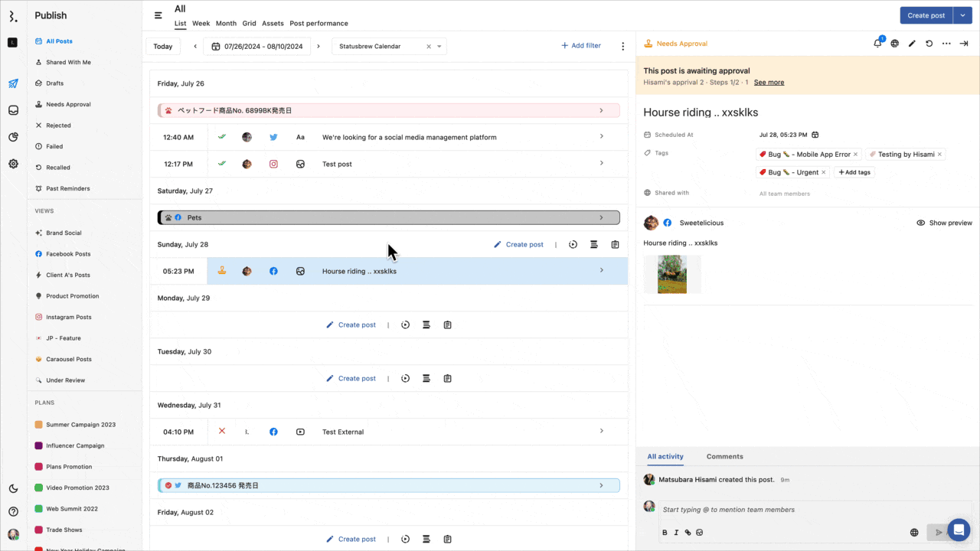Expand the Test post row chevron
The height and width of the screenshot is (551, 980).
602,163
